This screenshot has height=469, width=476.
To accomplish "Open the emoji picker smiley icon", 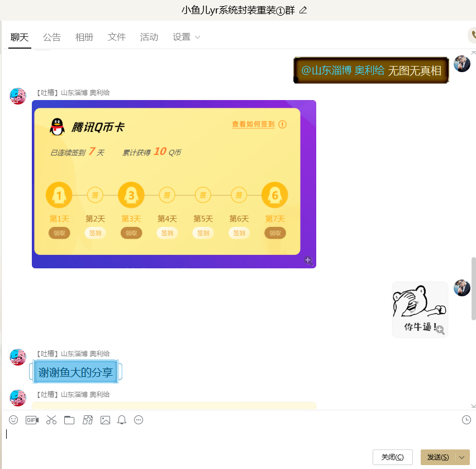I will [x=13, y=420].
